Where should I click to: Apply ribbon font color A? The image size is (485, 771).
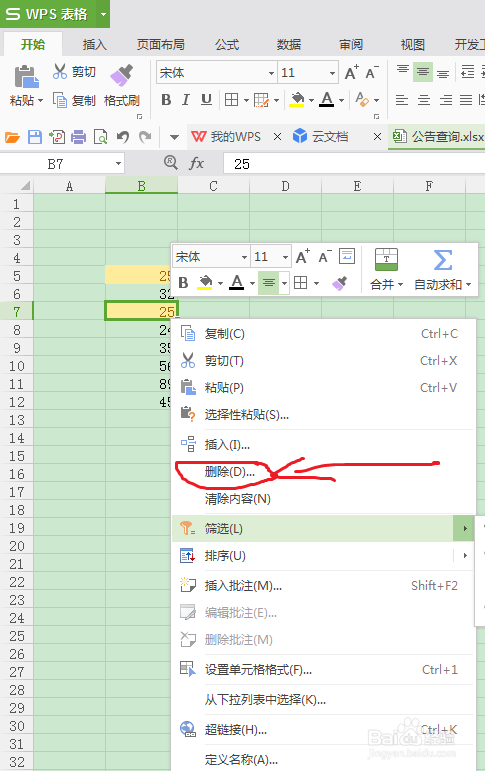[x=327, y=100]
